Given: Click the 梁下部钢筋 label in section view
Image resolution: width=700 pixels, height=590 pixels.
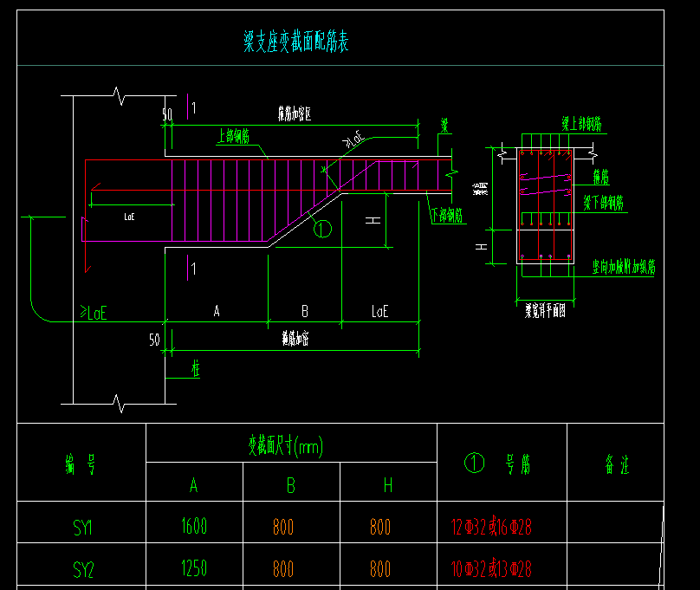Looking at the screenshot, I should coord(603,203).
